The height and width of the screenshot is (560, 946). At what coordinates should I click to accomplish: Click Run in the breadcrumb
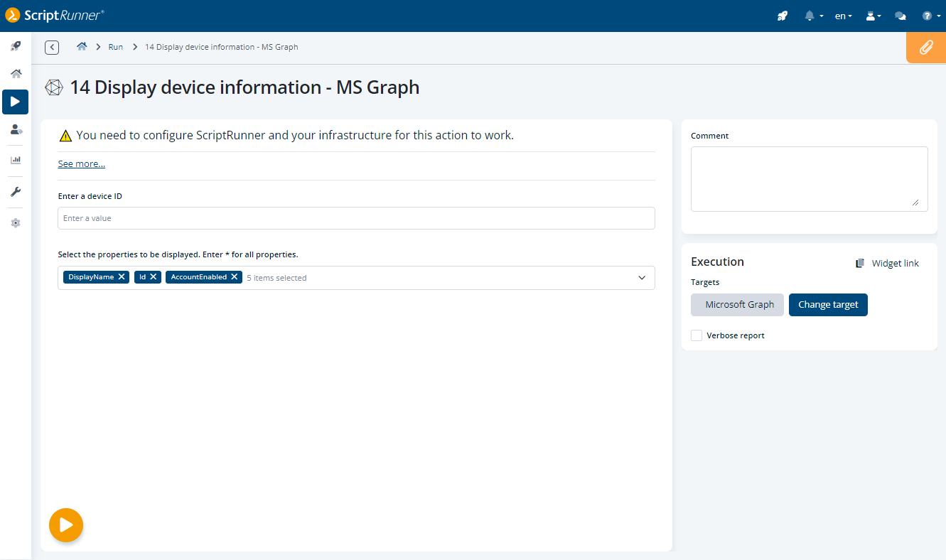click(x=115, y=47)
